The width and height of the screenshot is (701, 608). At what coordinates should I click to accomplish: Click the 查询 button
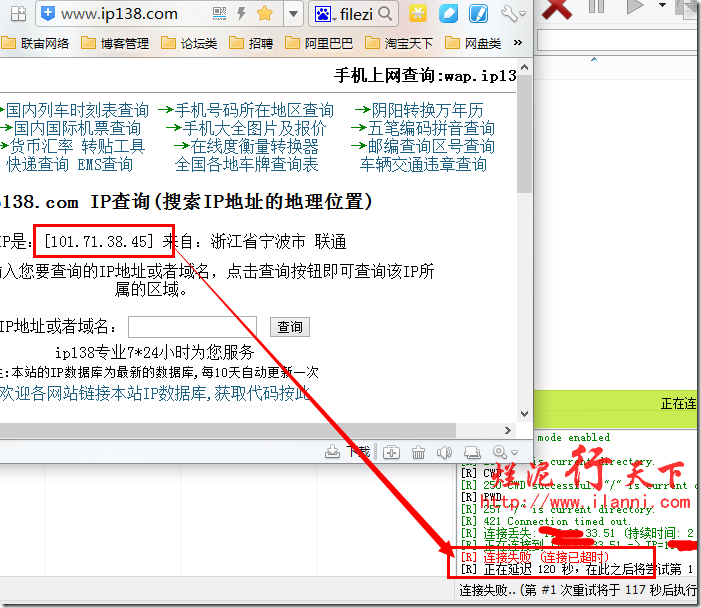[x=290, y=327]
